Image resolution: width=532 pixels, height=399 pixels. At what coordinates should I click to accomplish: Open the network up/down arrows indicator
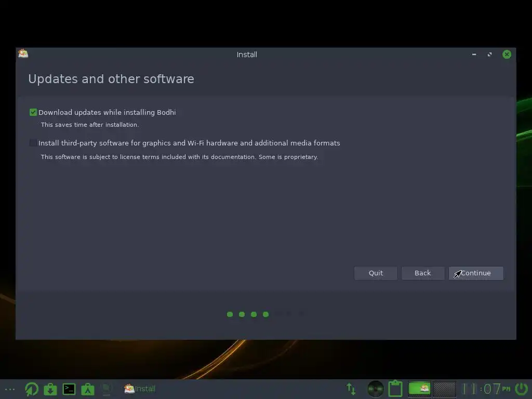tap(351, 389)
